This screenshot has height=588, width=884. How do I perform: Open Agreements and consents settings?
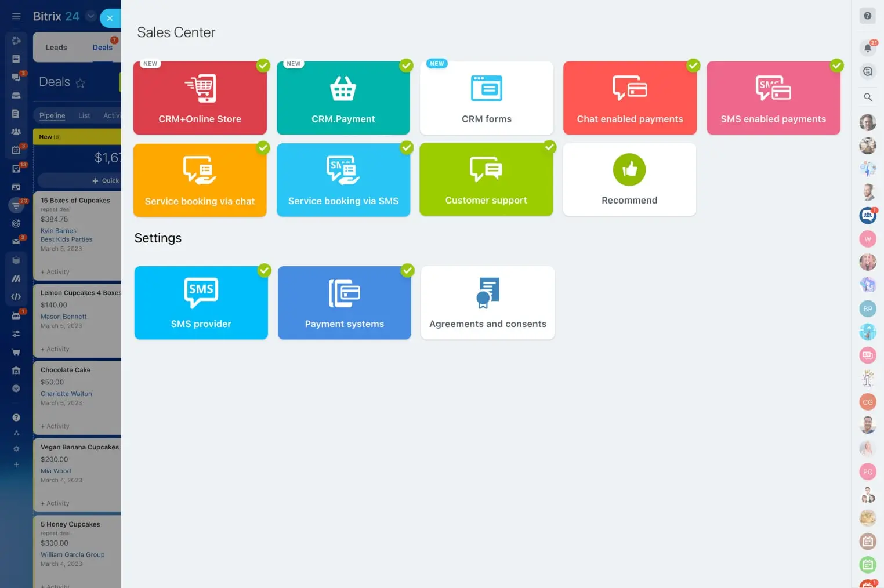(487, 303)
